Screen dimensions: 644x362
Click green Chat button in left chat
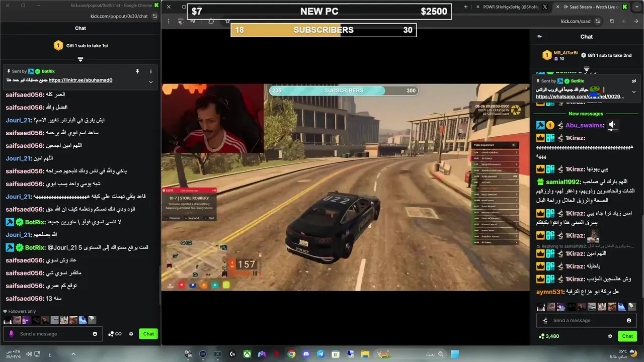(148, 334)
